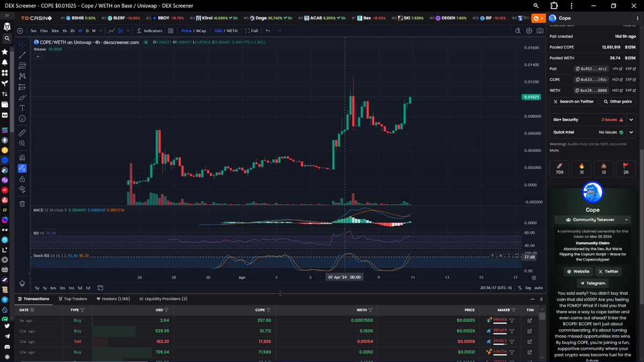Expand the timeframe interval dropdown arrow
The width and height of the screenshot is (644, 362).
100,31
